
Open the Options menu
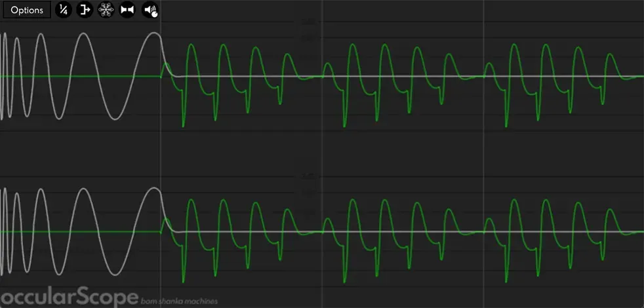pyautogui.click(x=27, y=10)
